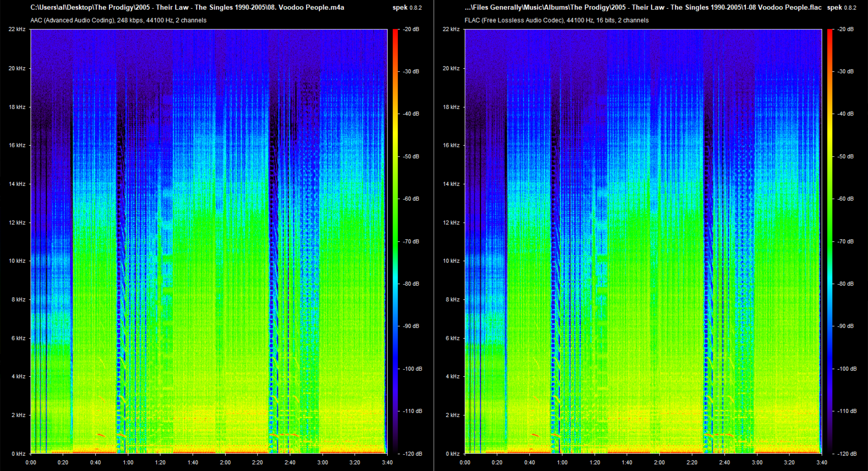Click the left panel's dB color scale bar
The width and height of the screenshot is (868, 471).
point(395,241)
